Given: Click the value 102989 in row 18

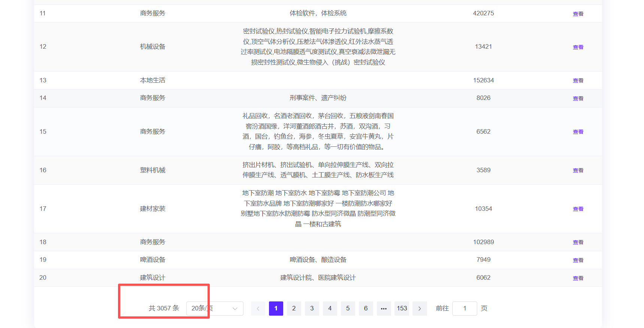Looking at the screenshot, I should pos(483,242).
